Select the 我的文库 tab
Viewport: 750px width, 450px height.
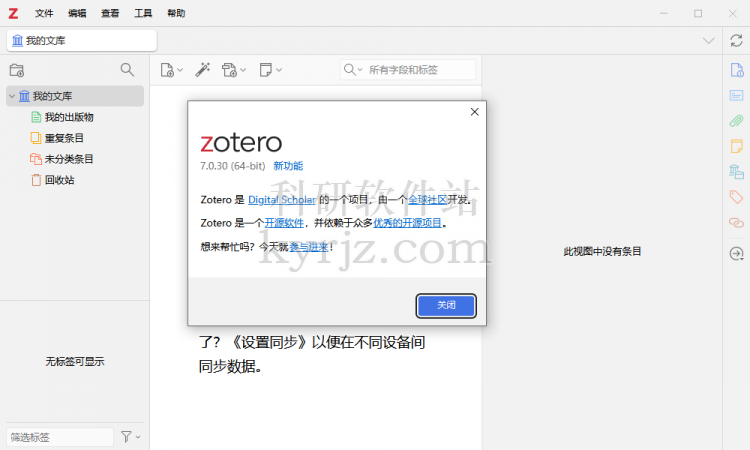(x=82, y=41)
